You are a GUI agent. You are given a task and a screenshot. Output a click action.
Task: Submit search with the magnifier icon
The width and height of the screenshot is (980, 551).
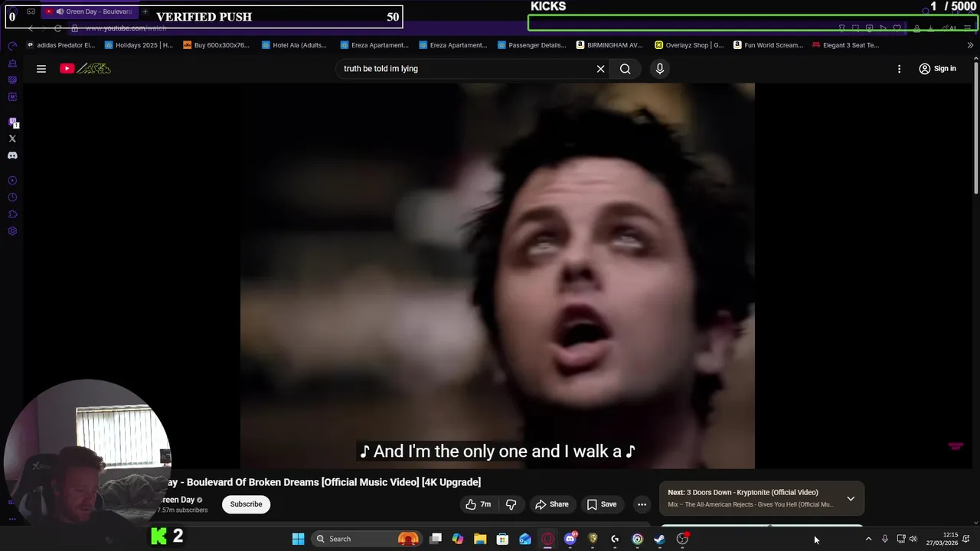tap(626, 69)
